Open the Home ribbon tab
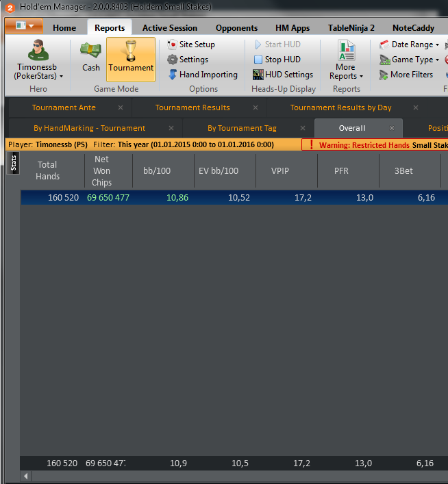The width and height of the screenshot is (448, 484). [64, 28]
